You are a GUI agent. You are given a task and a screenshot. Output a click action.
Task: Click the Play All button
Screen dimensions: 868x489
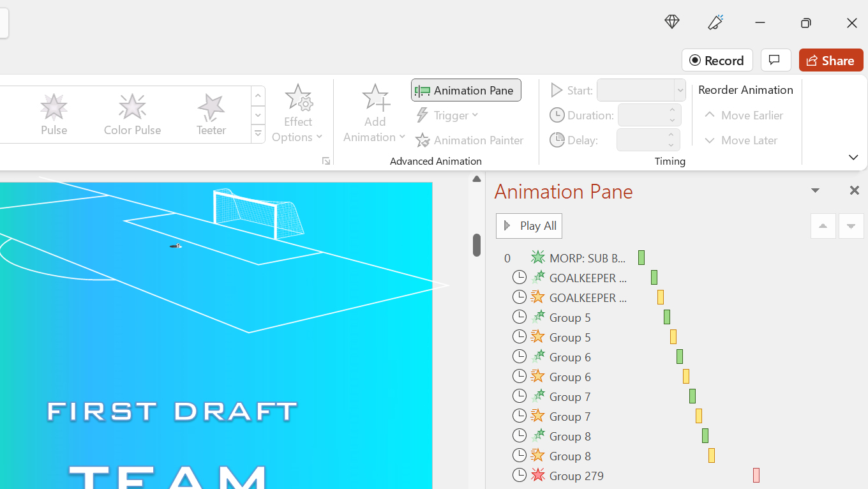(528, 225)
